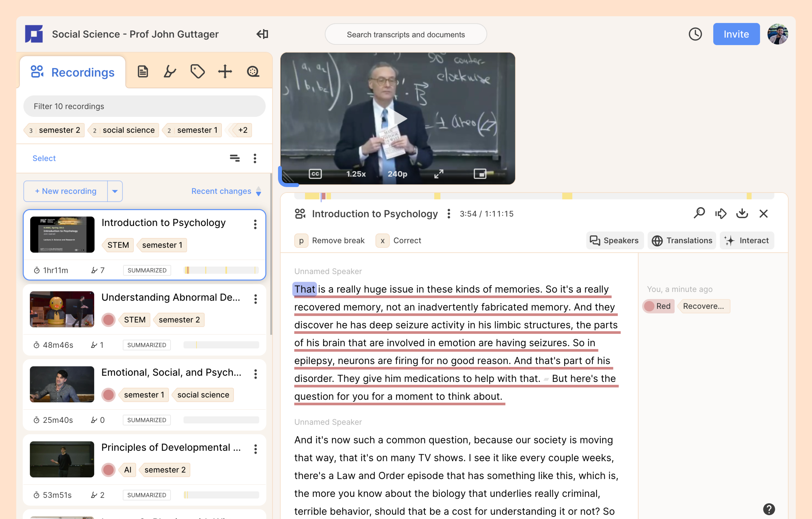This screenshot has width=812, height=519.
Task: Focus the Filter 10 recordings field
Action: click(x=144, y=106)
